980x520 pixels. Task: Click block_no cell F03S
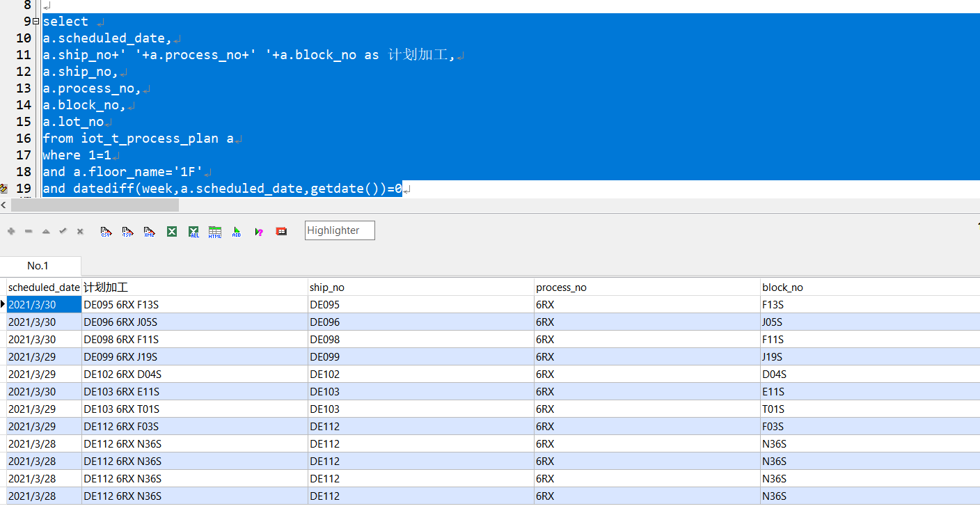click(x=870, y=426)
